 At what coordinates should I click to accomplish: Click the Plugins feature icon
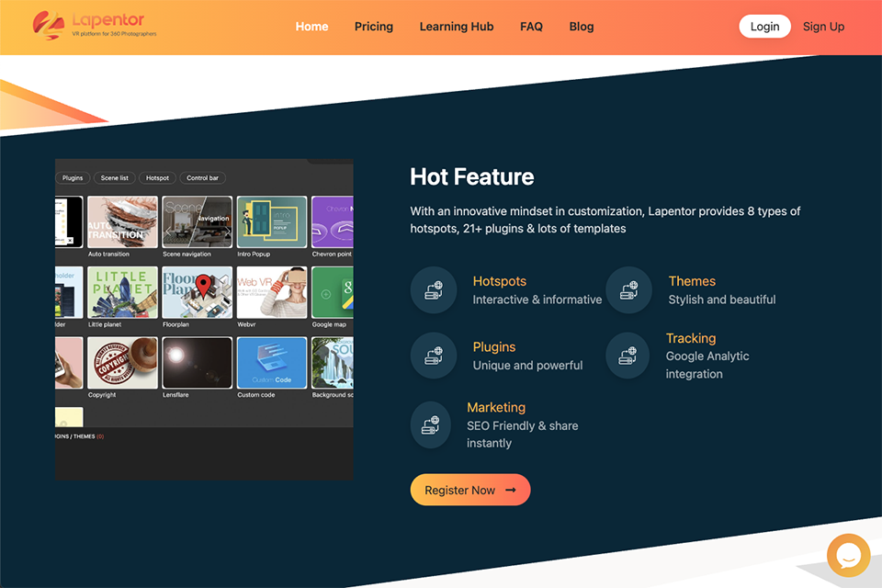pos(433,356)
